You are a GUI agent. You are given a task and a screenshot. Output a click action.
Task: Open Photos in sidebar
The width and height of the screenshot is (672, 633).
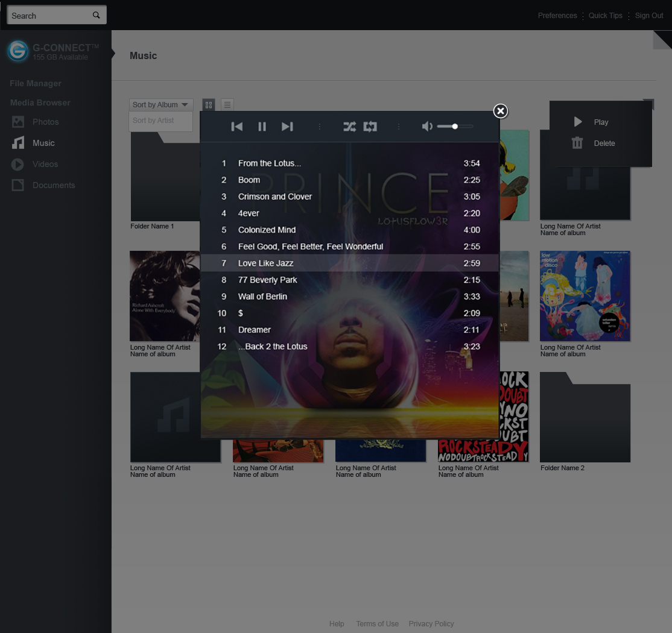(x=45, y=122)
